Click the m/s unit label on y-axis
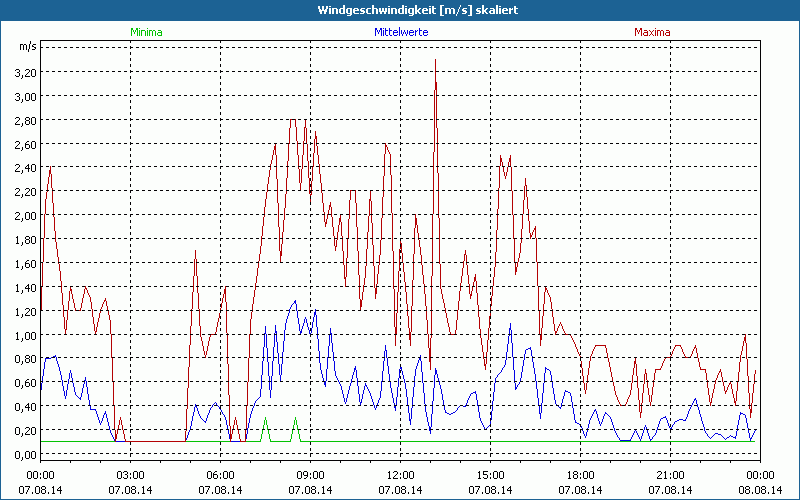 coord(27,47)
